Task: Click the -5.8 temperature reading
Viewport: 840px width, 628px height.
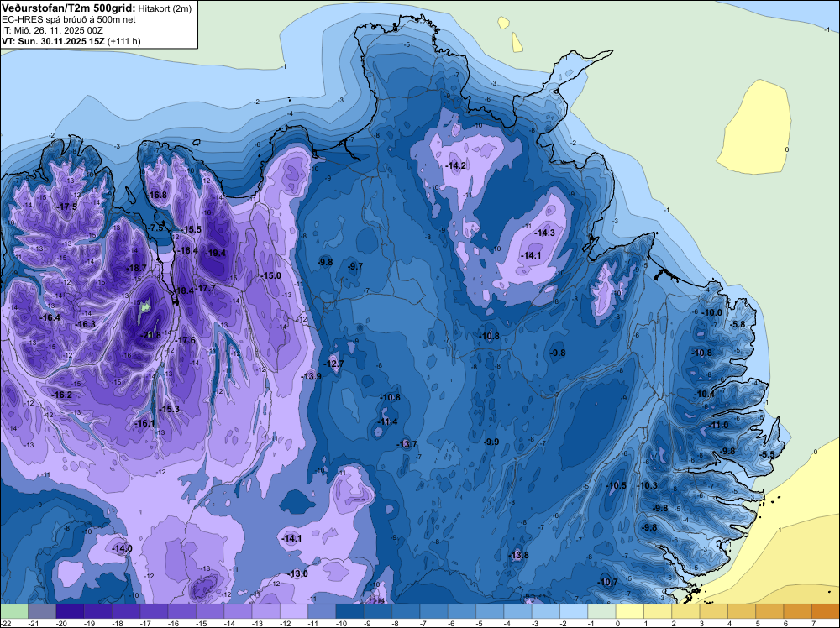Action: [x=738, y=324]
